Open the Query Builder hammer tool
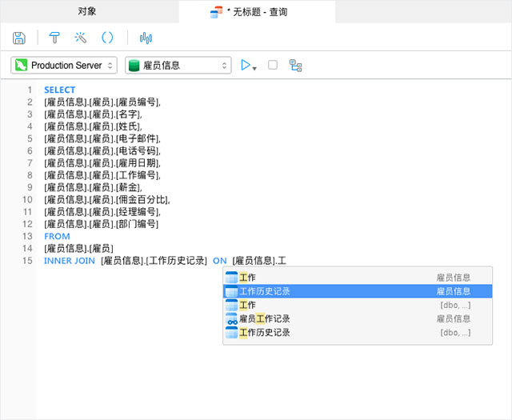This screenshot has width=512, height=420. click(x=54, y=38)
